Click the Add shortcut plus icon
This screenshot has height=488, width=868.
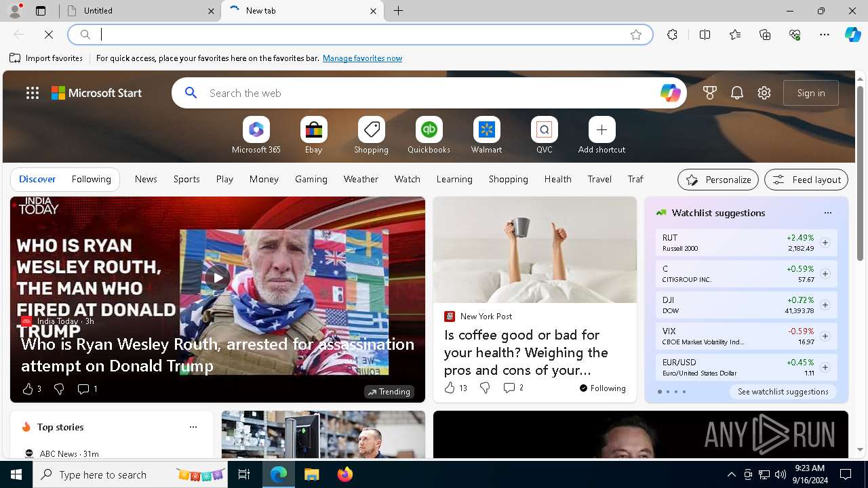coord(601,129)
